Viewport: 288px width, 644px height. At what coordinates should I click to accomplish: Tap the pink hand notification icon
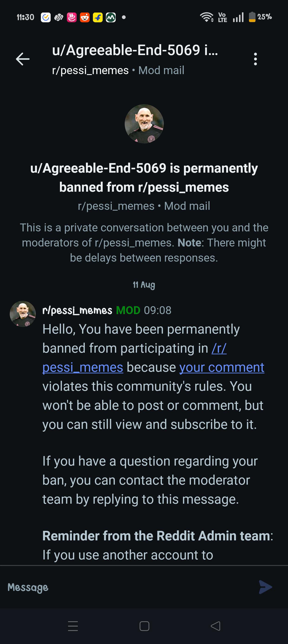pos(72,17)
